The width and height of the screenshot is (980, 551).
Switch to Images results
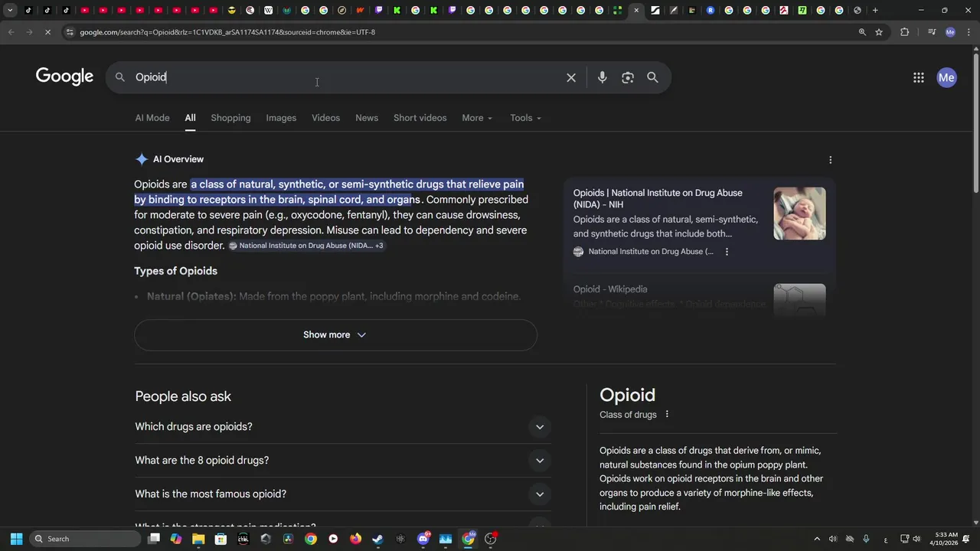281,118
